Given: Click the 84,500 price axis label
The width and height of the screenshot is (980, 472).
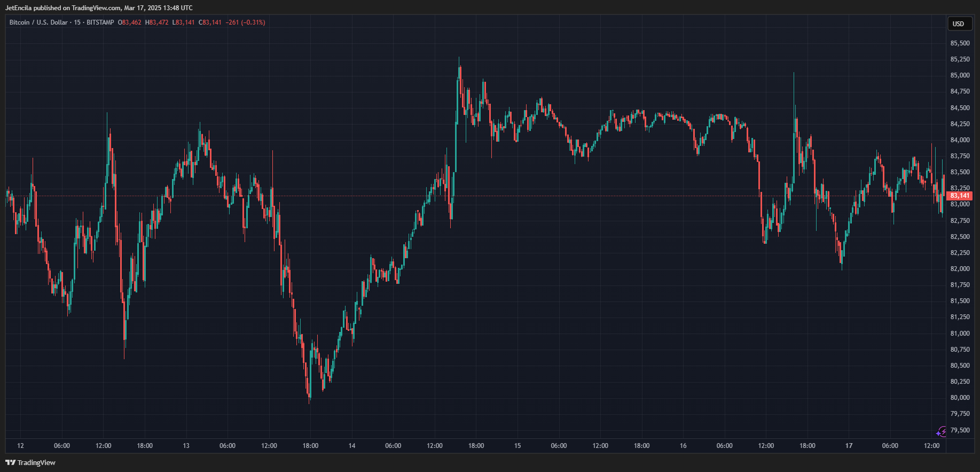Looking at the screenshot, I should tap(960, 108).
